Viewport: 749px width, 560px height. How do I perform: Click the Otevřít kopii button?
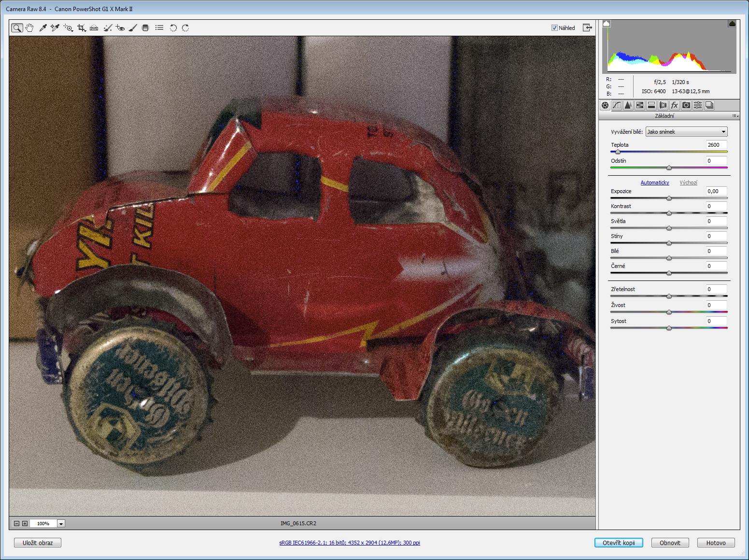[619, 543]
